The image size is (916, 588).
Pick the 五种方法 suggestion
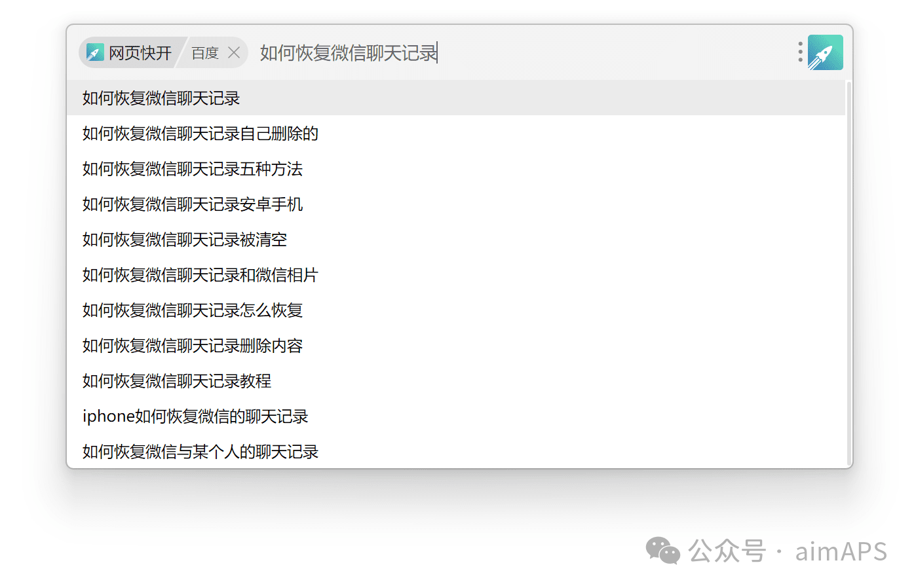193,169
